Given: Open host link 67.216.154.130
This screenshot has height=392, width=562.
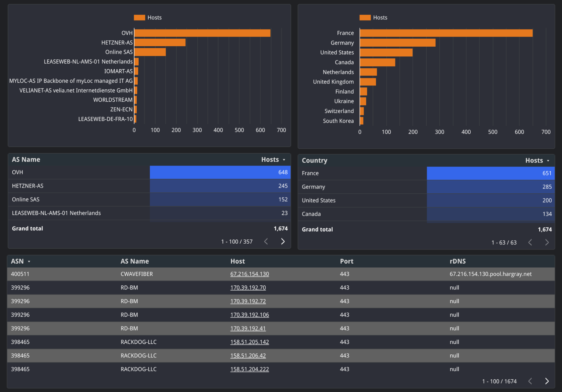Looking at the screenshot, I should [249, 274].
